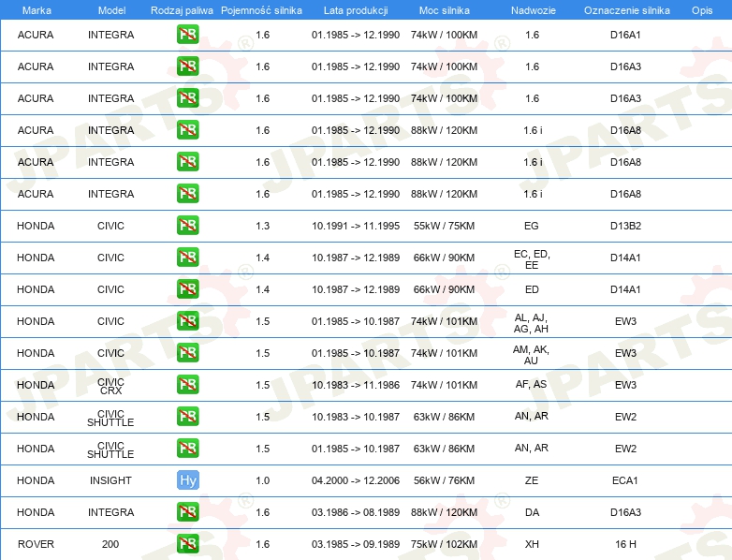Click the production years '03.1985 -> 09.1989'

(x=356, y=544)
